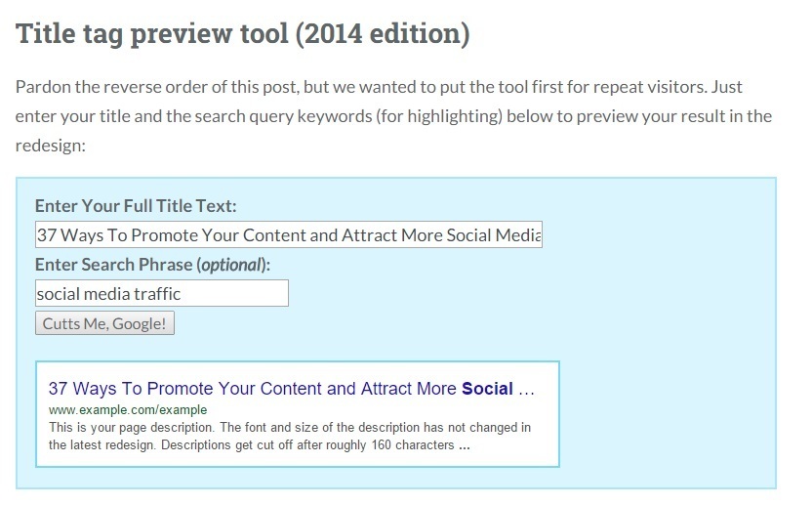Click the bold ellipsis ending the description snippet

point(465,446)
